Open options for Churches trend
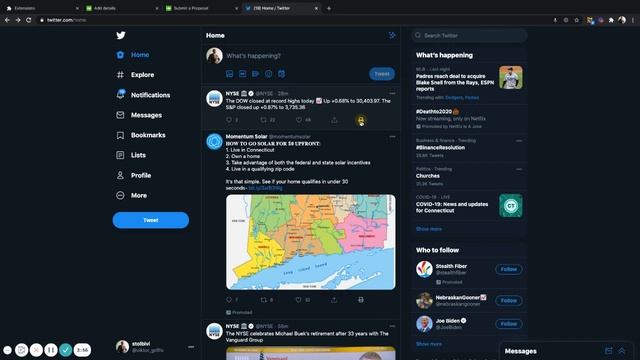The image size is (640, 360). (519, 169)
